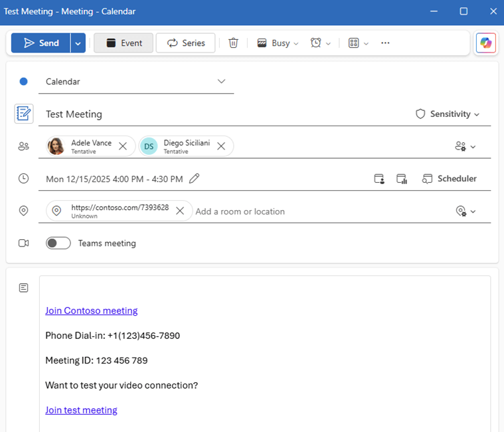
Task: Click the location pin icon on left
Action: [x=23, y=211]
